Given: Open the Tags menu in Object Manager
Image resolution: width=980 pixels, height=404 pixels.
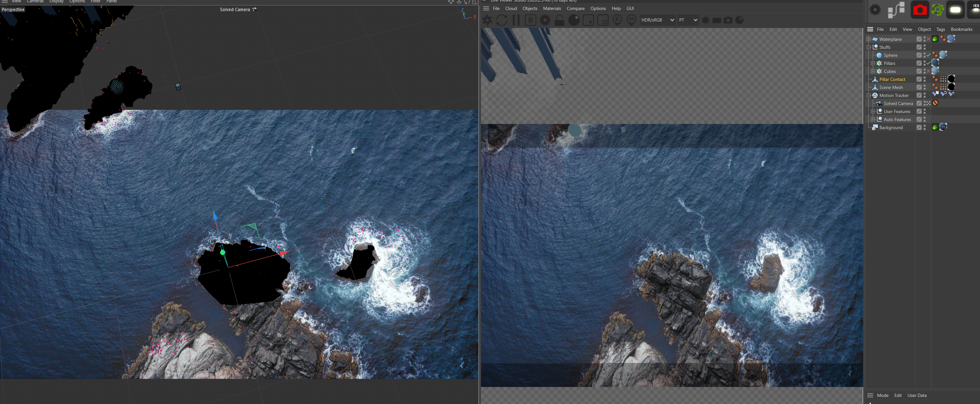Looking at the screenshot, I should [941, 29].
